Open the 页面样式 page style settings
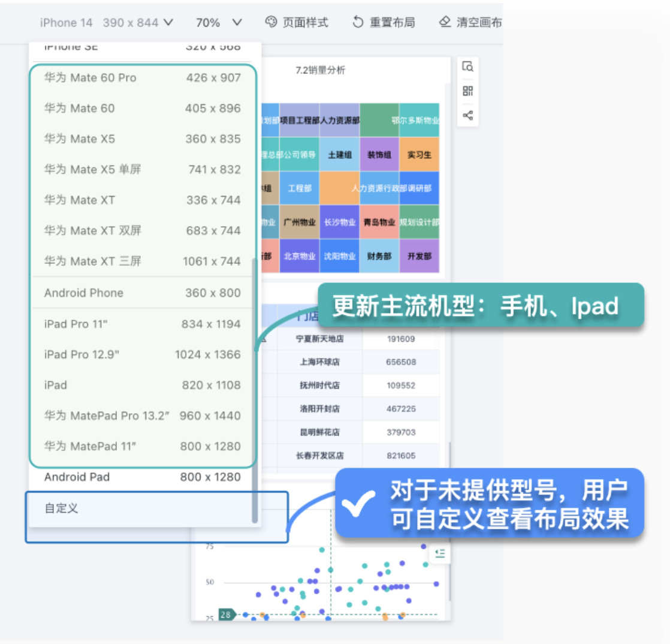 coord(297,22)
